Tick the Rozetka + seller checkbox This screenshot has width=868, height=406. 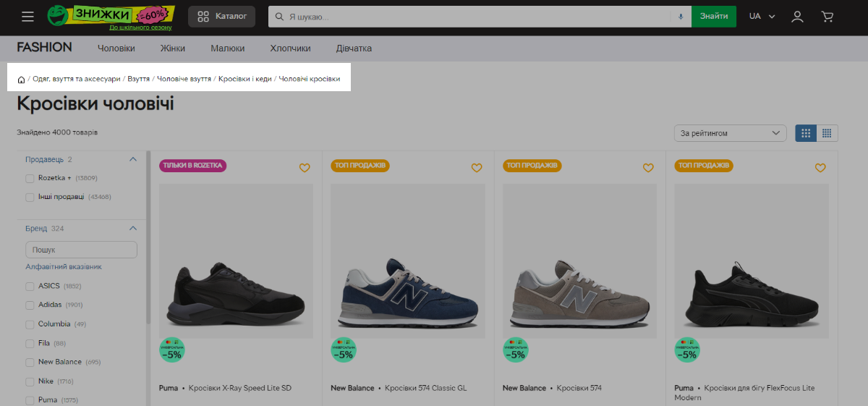(30, 178)
